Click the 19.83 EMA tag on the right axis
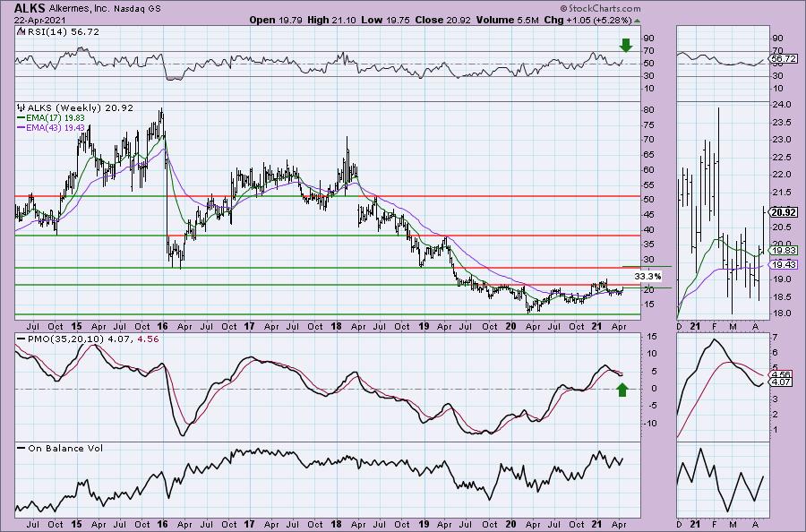The height and width of the screenshot is (532, 806). pos(785,250)
